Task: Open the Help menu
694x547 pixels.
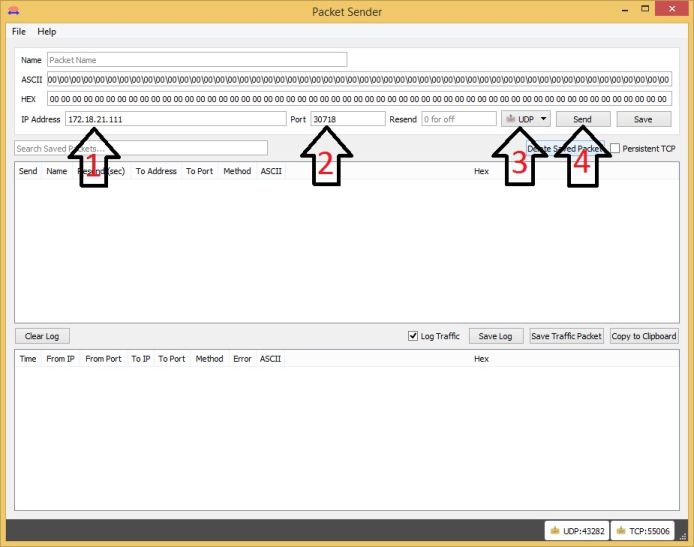Action: pyautogui.click(x=47, y=32)
